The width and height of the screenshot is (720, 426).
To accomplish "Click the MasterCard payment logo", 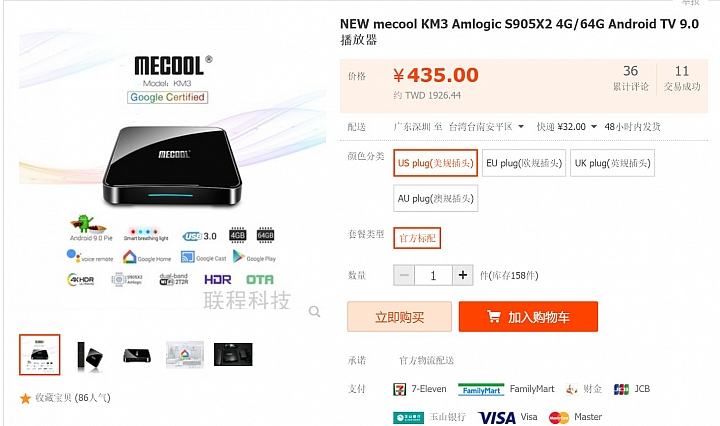I will coord(559,418).
